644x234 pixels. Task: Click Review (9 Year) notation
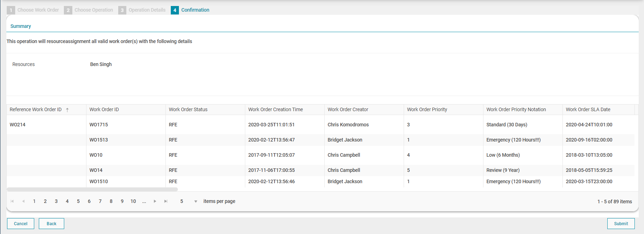503,170
